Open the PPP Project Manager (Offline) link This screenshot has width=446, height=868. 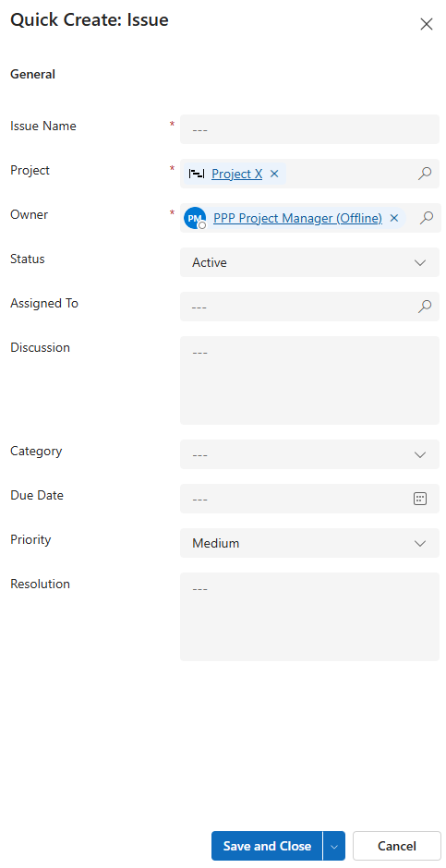(297, 218)
